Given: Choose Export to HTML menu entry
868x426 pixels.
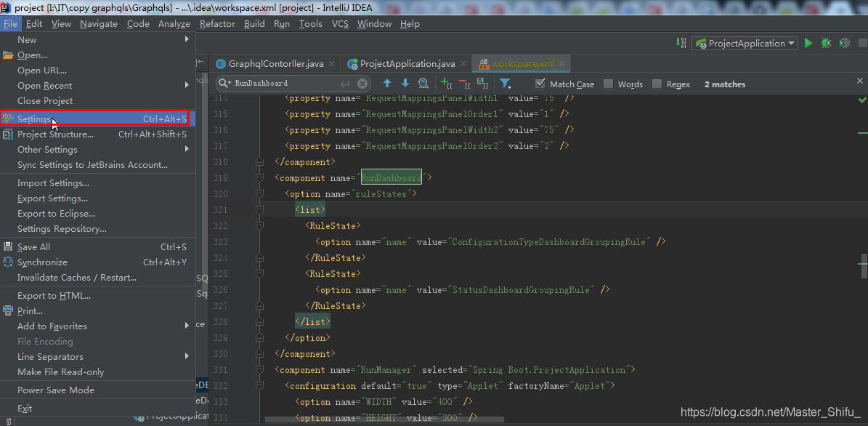Looking at the screenshot, I should pos(97,295).
